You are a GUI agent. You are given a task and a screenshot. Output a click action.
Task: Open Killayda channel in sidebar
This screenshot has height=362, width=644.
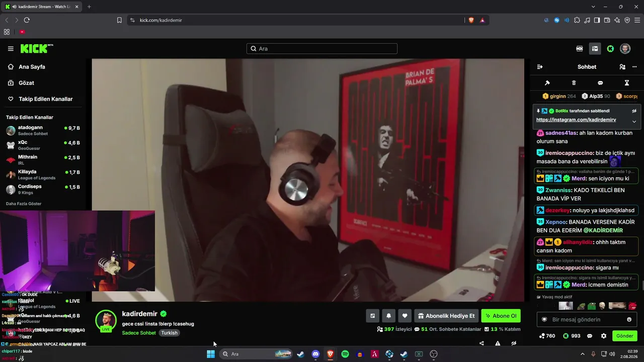click(43, 174)
